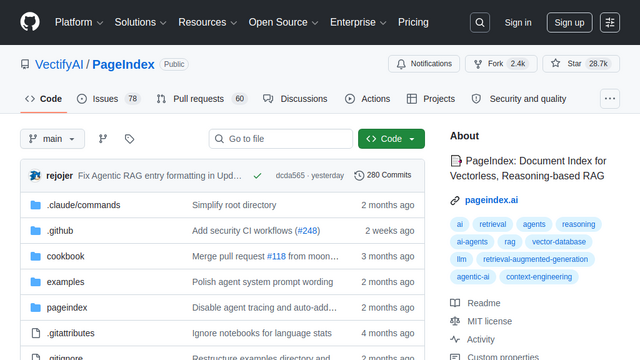
Task: Click the link icon next to pageindex.ai
Action: coord(455,200)
